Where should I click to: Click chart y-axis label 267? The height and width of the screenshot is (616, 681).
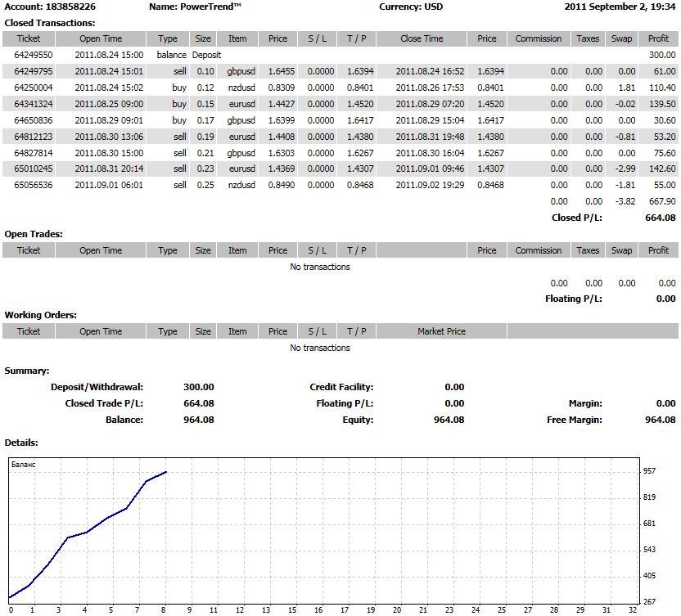pyautogui.click(x=649, y=601)
